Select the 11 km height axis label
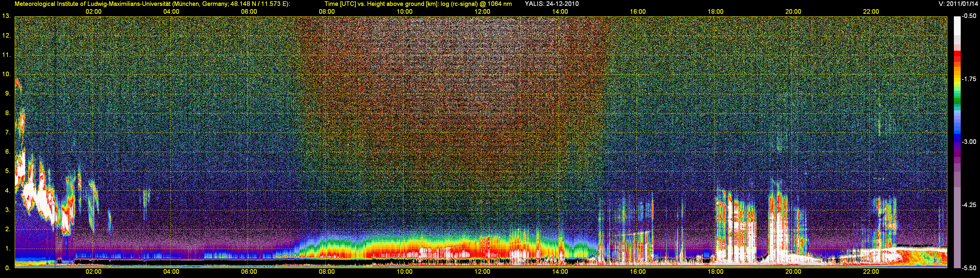 (x=6, y=55)
